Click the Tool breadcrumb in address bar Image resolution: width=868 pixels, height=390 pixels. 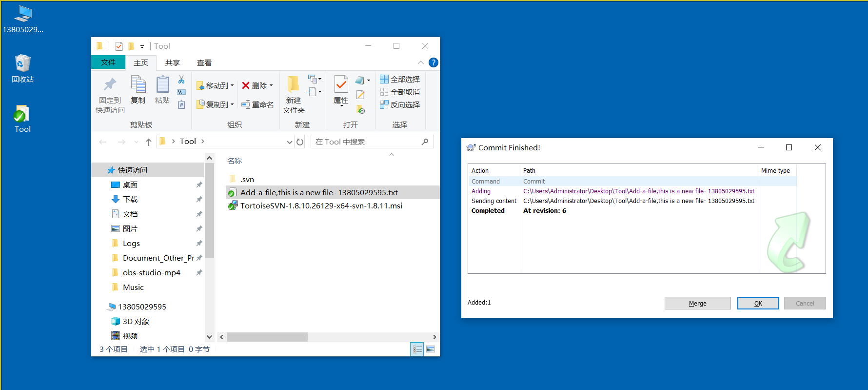(188, 142)
